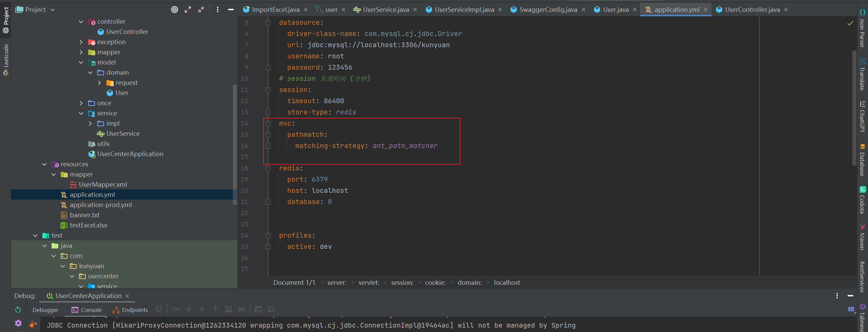Image resolution: width=868 pixels, height=332 pixels.
Task: Click Evaluate Expression debug icon
Action: 258,309
